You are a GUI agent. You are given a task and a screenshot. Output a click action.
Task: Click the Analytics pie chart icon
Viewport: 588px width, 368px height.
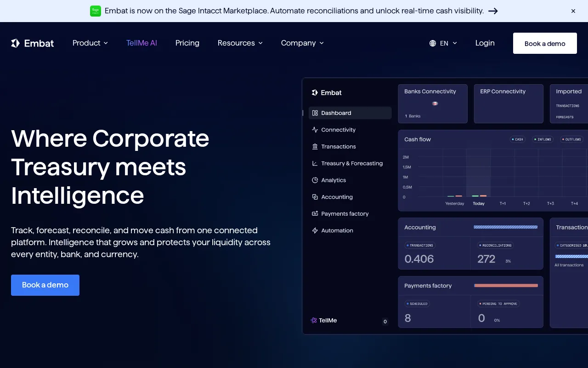click(x=315, y=180)
